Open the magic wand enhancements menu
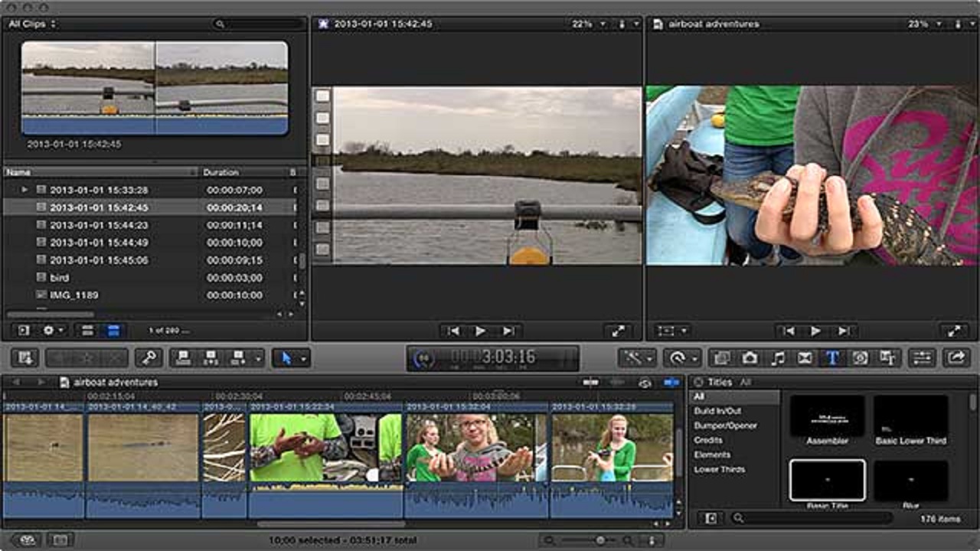 [637, 357]
